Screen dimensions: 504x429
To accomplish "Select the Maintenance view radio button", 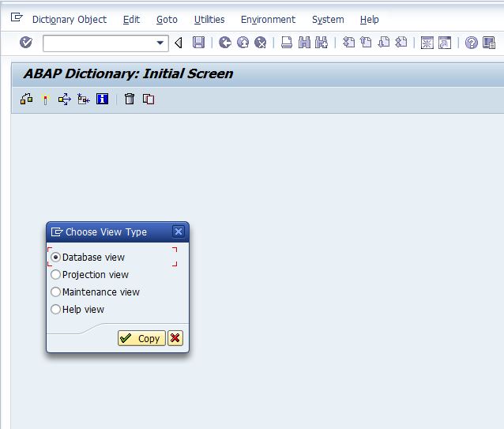I will tap(55, 292).
